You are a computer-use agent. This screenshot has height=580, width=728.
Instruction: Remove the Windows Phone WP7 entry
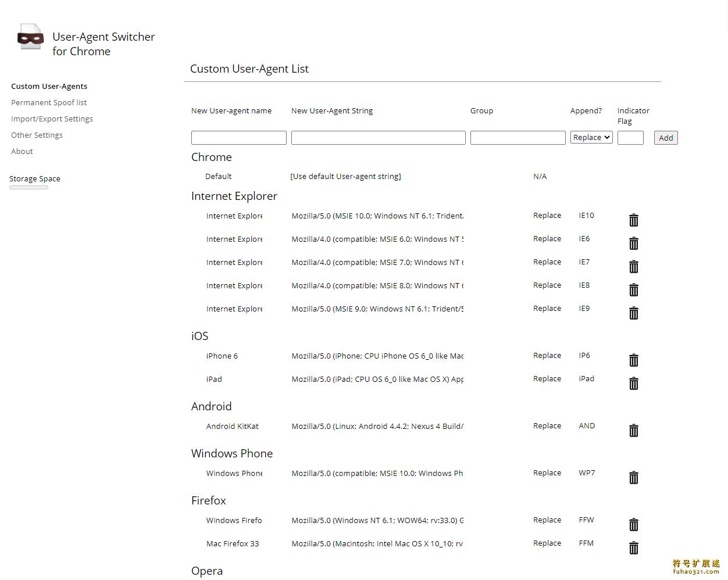click(x=634, y=478)
